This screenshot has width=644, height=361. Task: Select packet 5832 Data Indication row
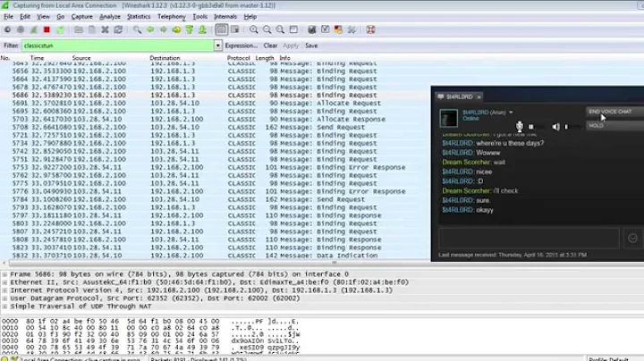tap(214, 256)
